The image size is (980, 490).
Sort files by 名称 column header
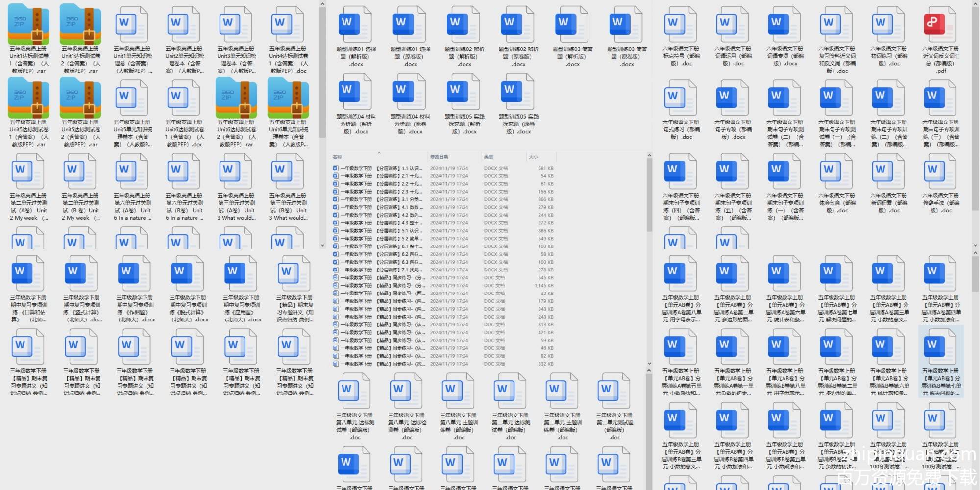338,157
